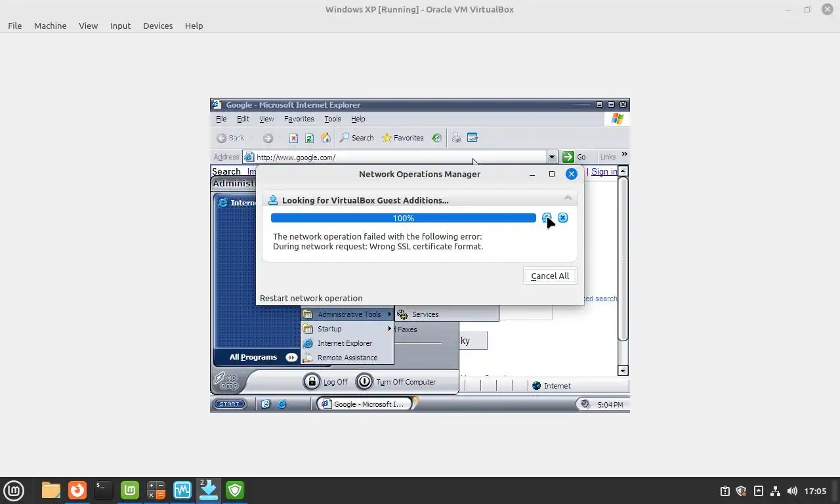Click the IE Edit page icon
The image size is (840, 504).
click(x=472, y=138)
